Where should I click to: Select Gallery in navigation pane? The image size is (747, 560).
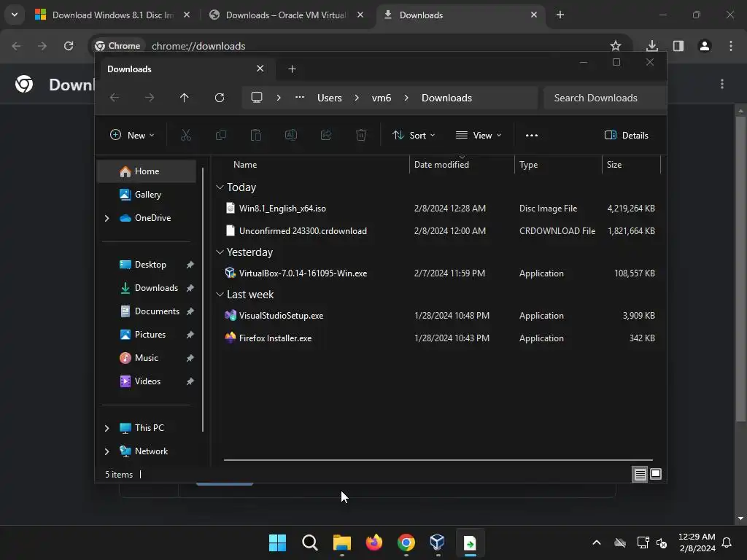(x=146, y=194)
